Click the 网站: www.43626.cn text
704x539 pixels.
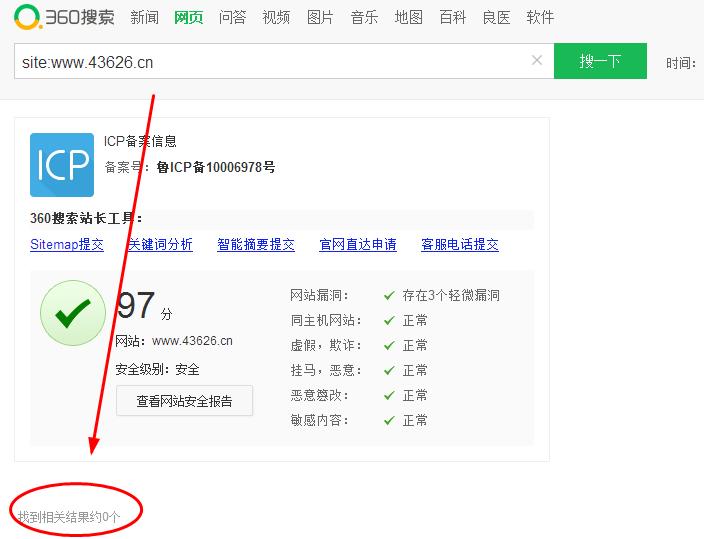tap(174, 341)
